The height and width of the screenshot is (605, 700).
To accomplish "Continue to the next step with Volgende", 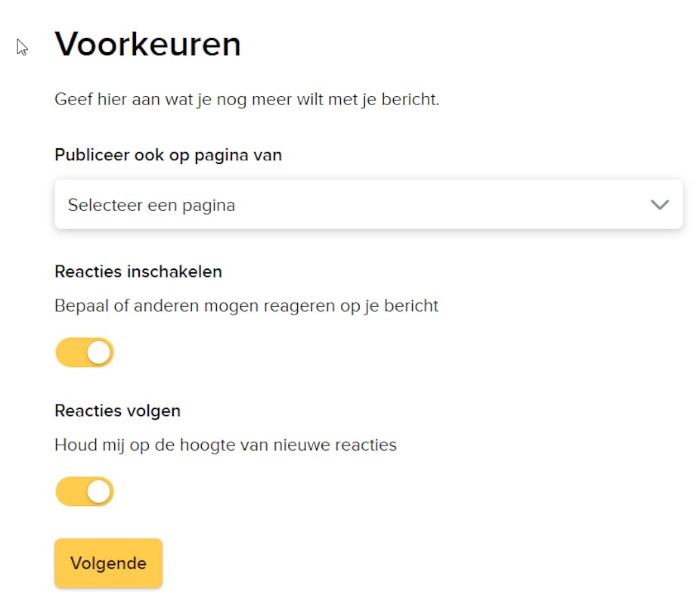I will pos(108,563).
